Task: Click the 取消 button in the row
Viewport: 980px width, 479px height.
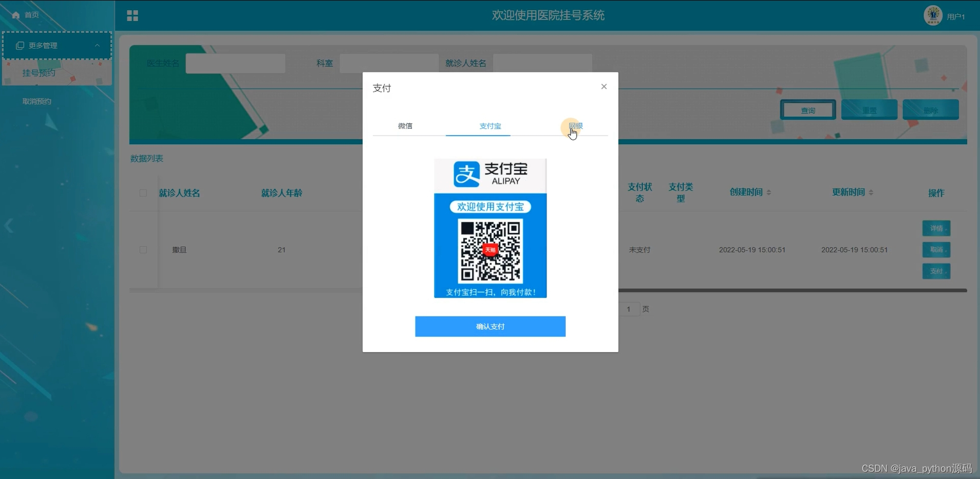Action: pos(936,250)
